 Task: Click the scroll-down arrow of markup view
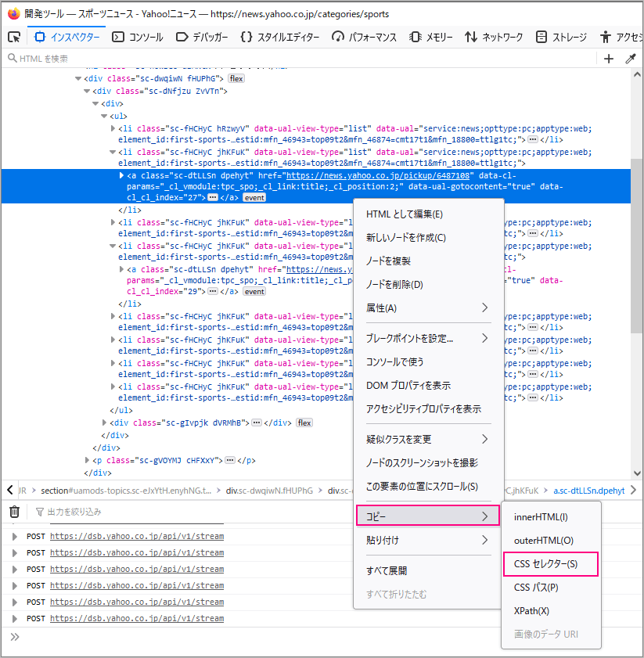coord(637,473)
